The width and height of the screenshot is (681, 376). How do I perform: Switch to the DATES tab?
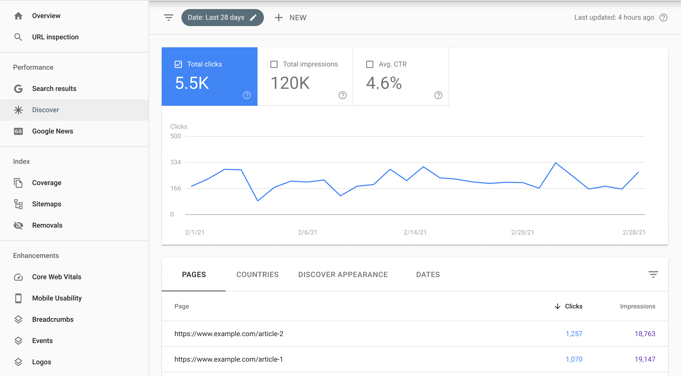(x=428, y=274)
